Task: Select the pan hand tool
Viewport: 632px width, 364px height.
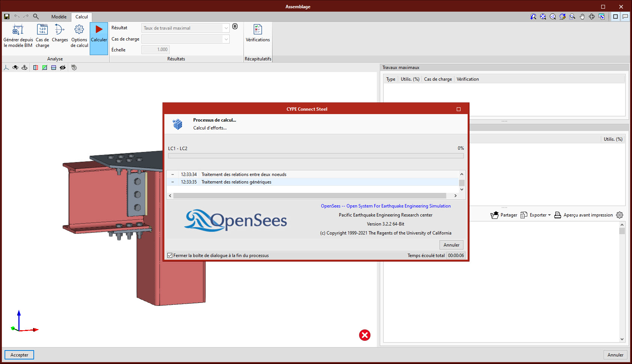Action: point(582,17)
